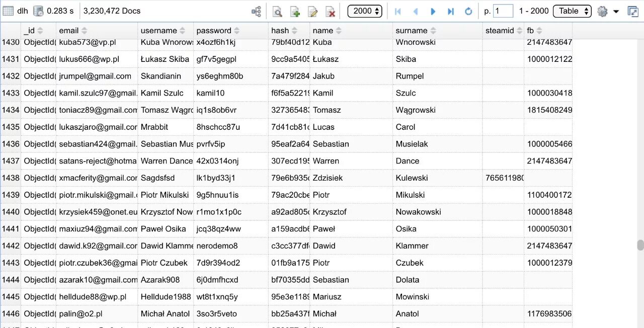Click username cell Azarak908
Viewport: 644px width, 328px height.
point(166,280)
